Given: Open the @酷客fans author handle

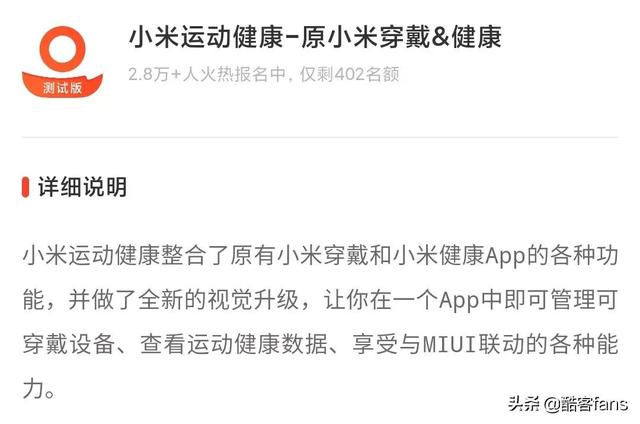Looking at the screenshot, I should (x=585, y=404).
